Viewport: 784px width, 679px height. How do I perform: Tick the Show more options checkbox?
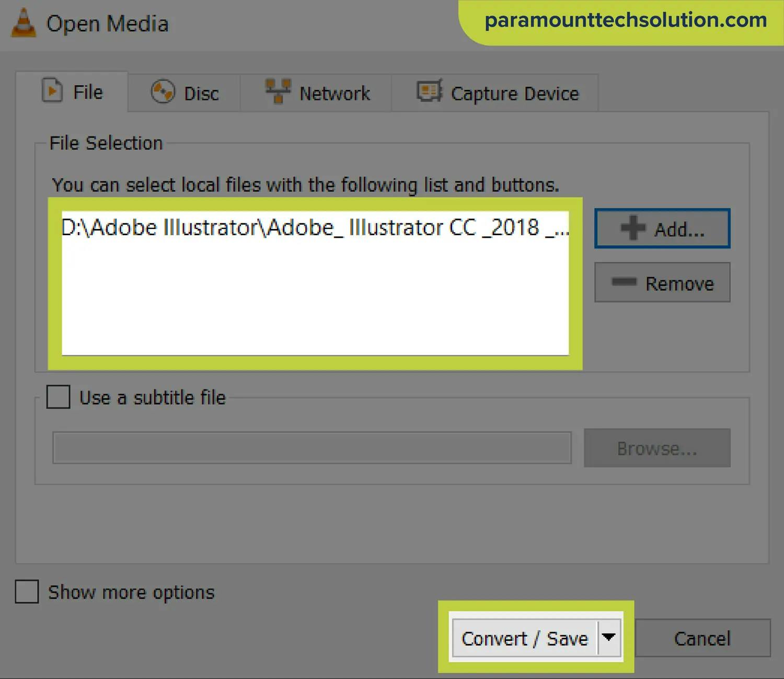[27, 592]
